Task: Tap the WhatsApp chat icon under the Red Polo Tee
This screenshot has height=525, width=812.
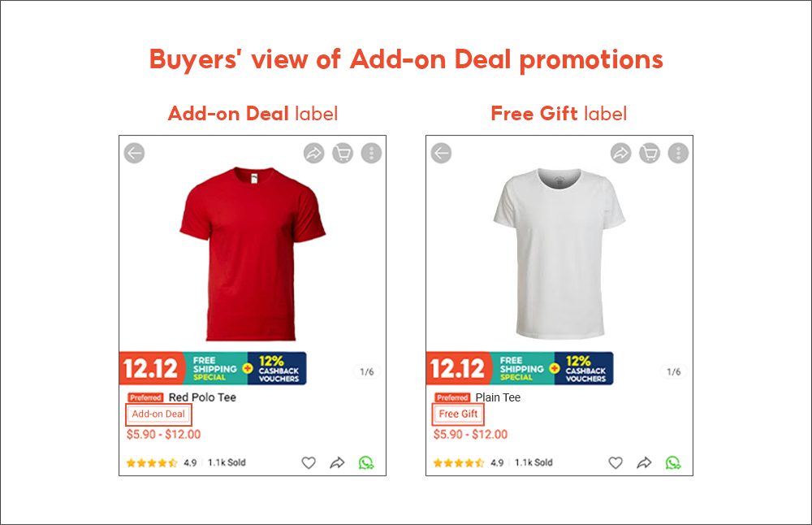Action: coord(366,462)
